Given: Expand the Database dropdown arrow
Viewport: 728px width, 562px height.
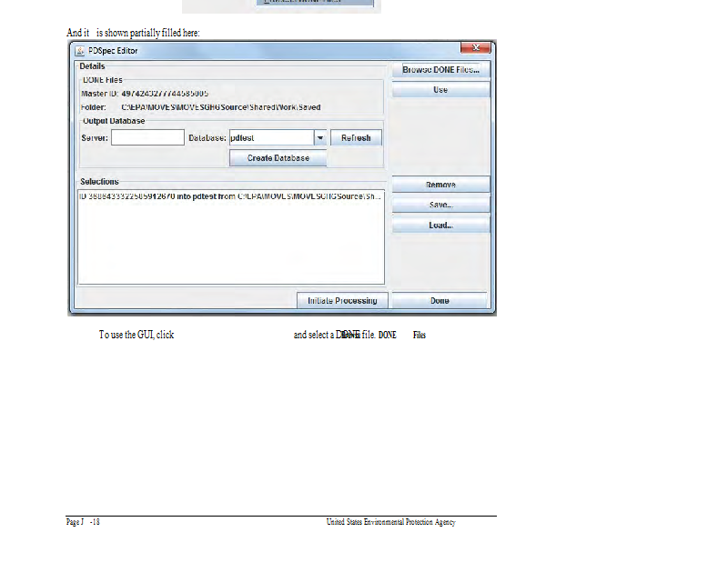Looking at the screenshot, I should [320, 138].
